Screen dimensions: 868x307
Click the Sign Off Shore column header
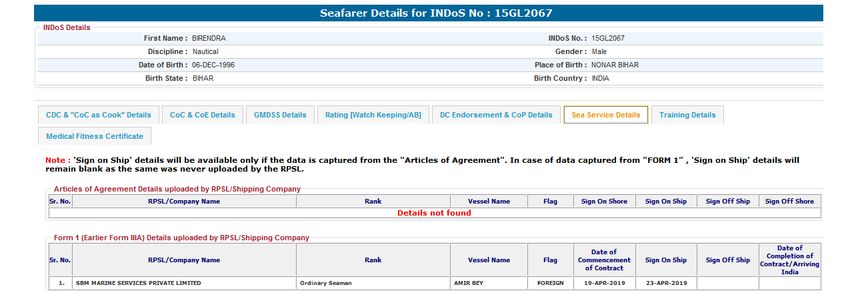789,201
